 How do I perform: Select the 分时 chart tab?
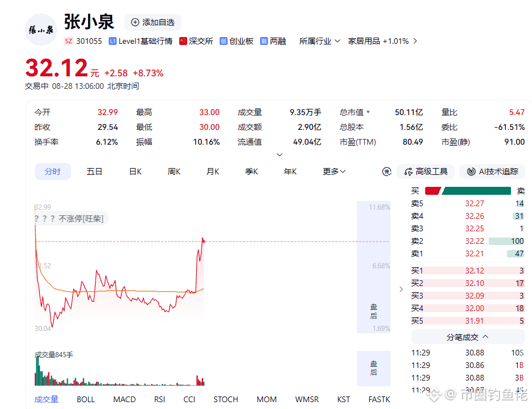[x=52, y=171]
